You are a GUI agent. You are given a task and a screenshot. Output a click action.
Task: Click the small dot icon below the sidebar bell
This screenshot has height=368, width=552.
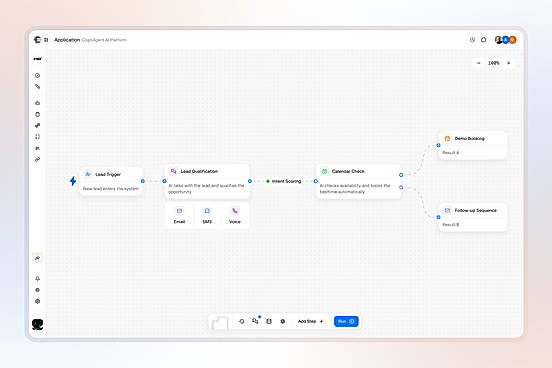[37, 290]
